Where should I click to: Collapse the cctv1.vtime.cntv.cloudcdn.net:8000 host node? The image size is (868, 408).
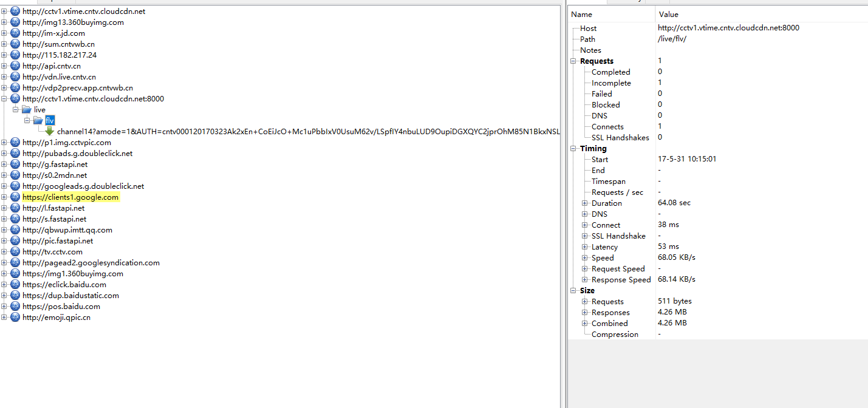pos(5,99)
